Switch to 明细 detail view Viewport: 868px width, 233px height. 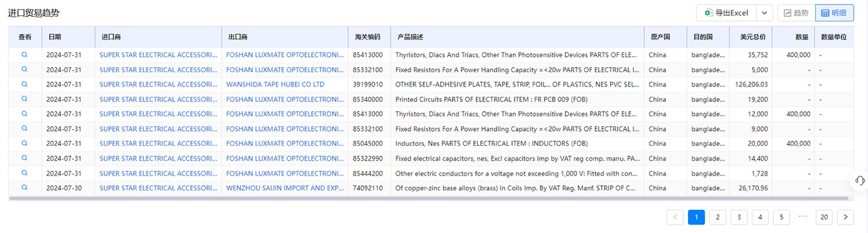point(834,13)
